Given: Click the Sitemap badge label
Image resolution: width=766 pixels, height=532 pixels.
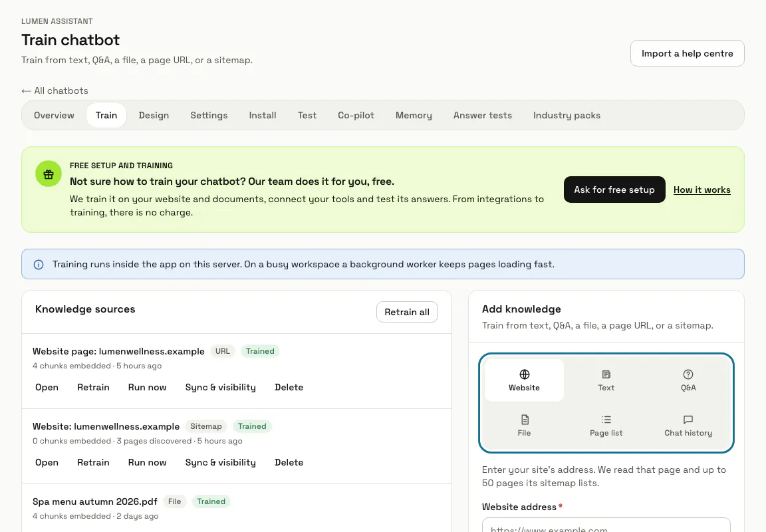Looking at the screenshot, I should (x=206, y=426).
